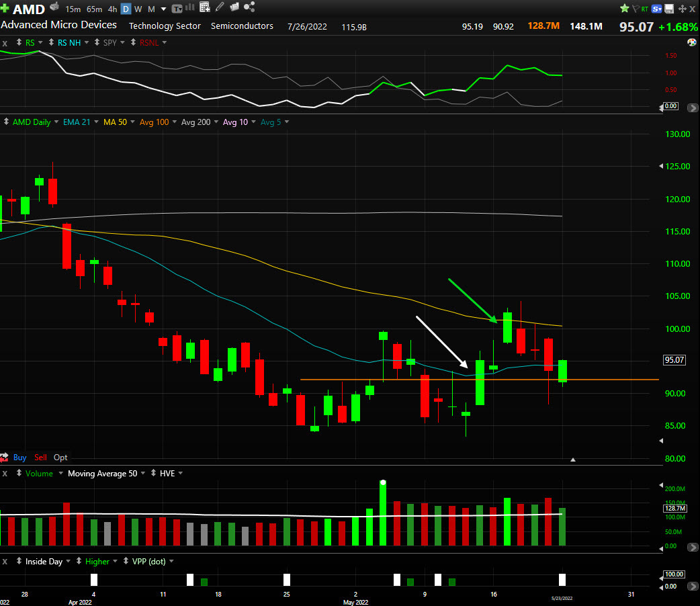Click the four-arrow move window icon

click(682, 9)
